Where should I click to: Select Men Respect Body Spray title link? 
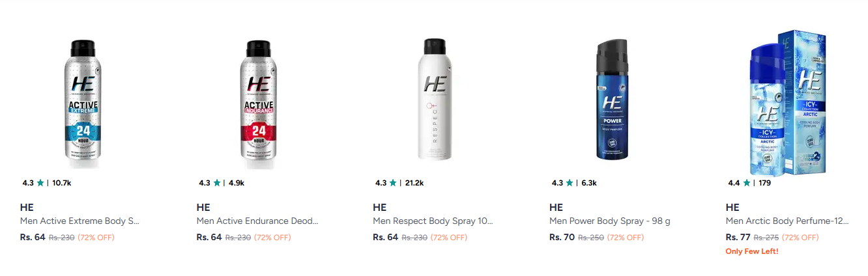click(x=433, y=221)
